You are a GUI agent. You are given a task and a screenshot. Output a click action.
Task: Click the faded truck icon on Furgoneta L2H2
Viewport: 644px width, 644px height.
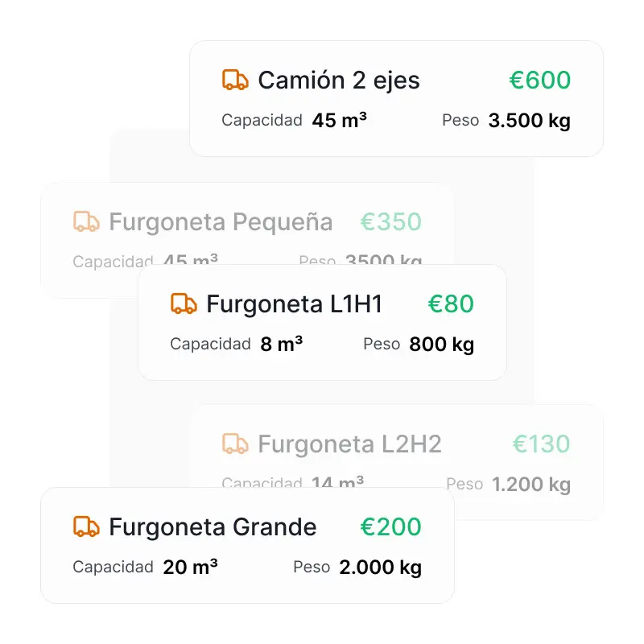tap(234, 444)
